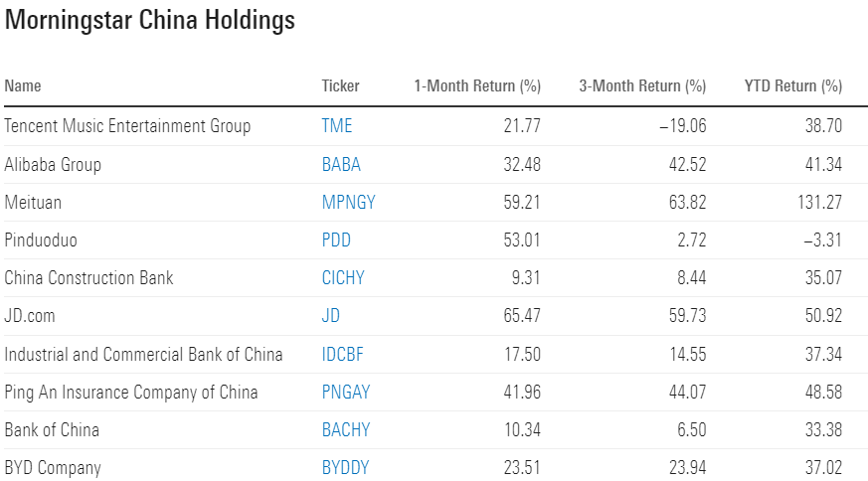Follow the PNGAY ticker link

pos(346,392)
